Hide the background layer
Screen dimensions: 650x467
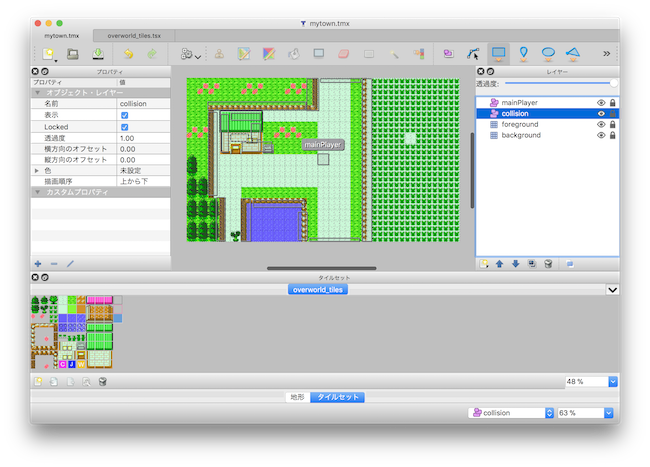[601, 135]
